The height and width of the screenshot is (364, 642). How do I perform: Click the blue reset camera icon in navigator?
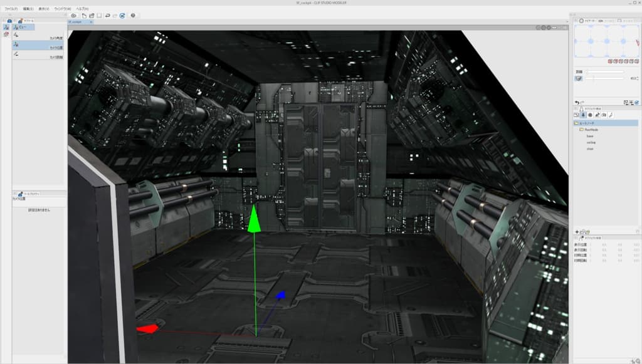[x=637, y=103]
